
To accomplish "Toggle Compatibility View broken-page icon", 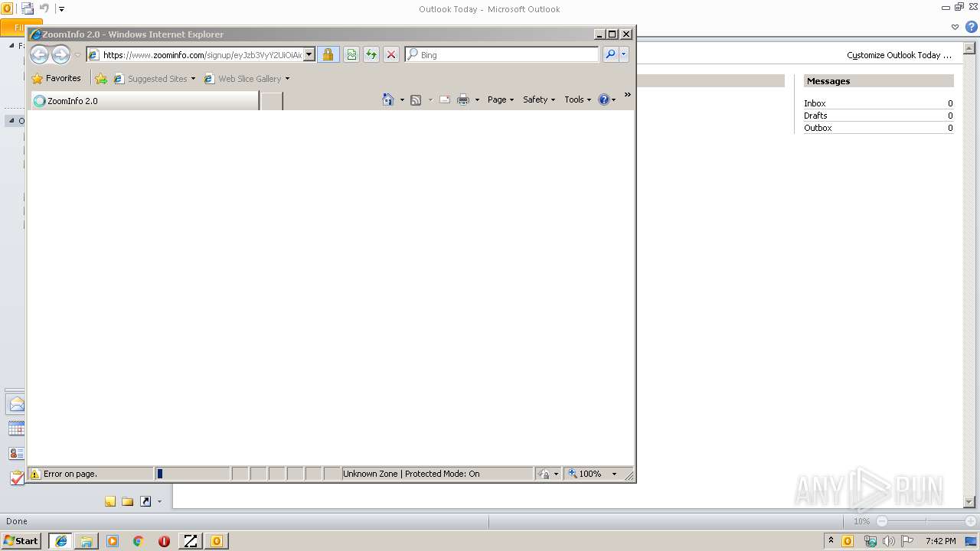I will click(351, 54).
